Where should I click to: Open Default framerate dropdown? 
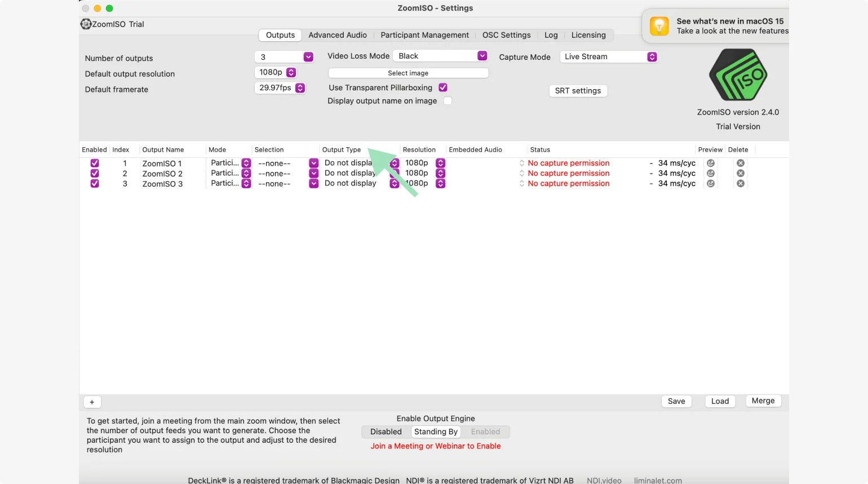pyautogui.click(x=280, y=88)
